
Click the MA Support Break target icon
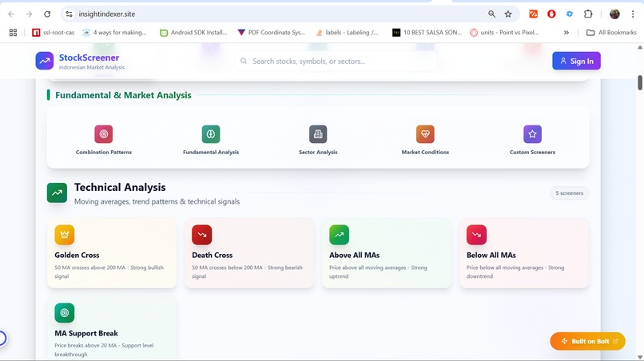tap(65, 313)
